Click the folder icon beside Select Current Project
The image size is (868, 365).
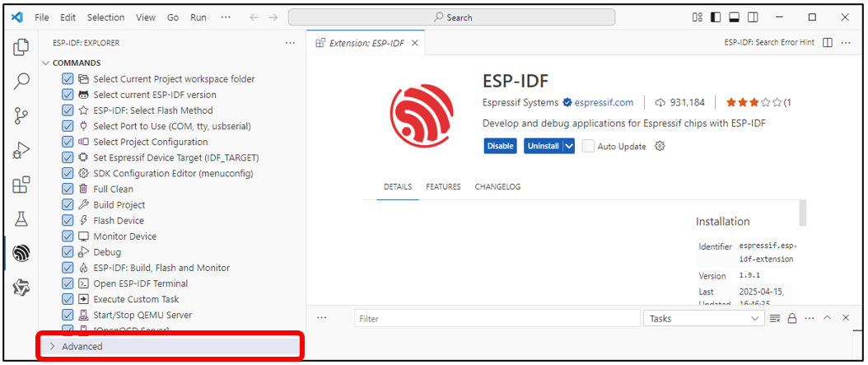tap(84, 79)
